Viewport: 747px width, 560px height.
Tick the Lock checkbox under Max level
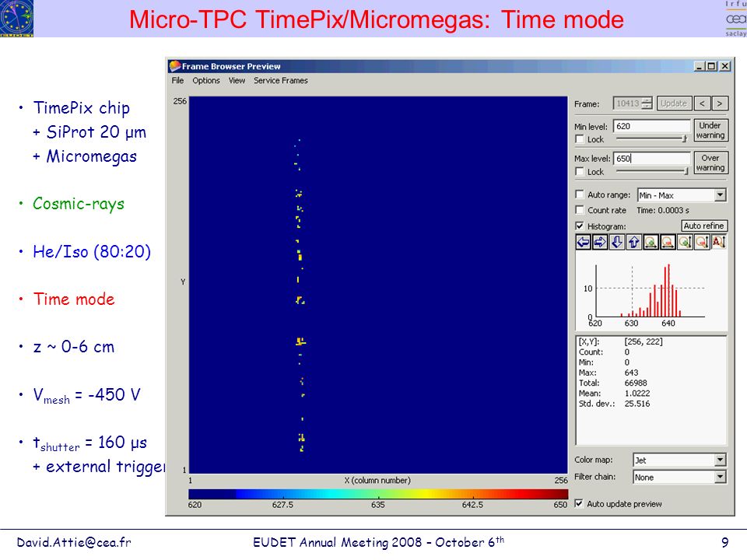click(x=579, y=171)
